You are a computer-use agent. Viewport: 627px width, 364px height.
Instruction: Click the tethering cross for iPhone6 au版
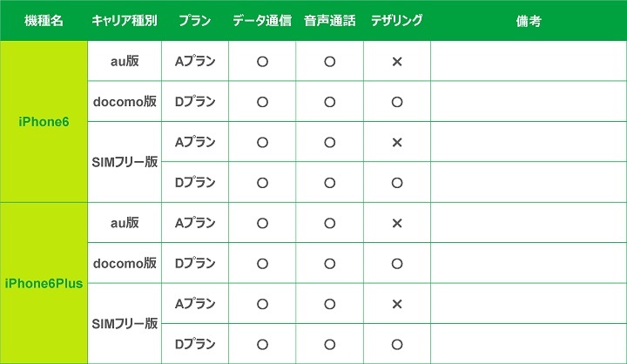click(x=396, y=62)
